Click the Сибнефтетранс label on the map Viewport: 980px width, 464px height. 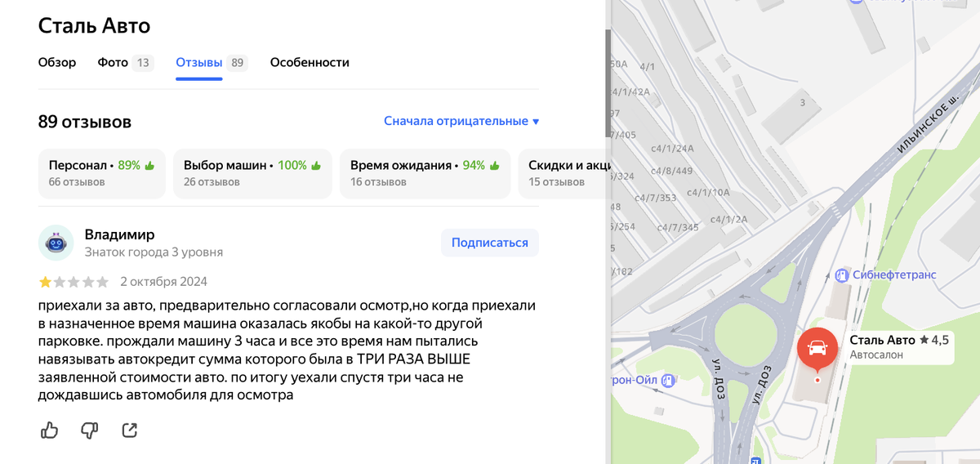point(893,275)
